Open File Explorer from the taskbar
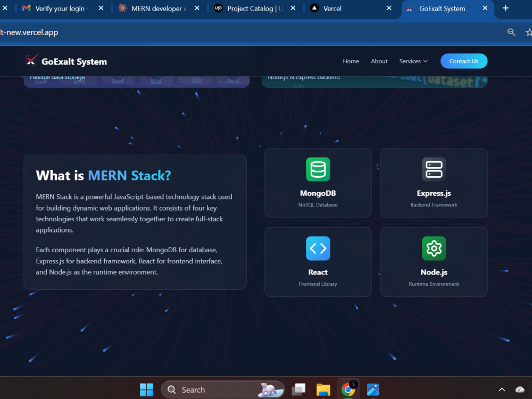532x399 pixels. pos(323,389)
